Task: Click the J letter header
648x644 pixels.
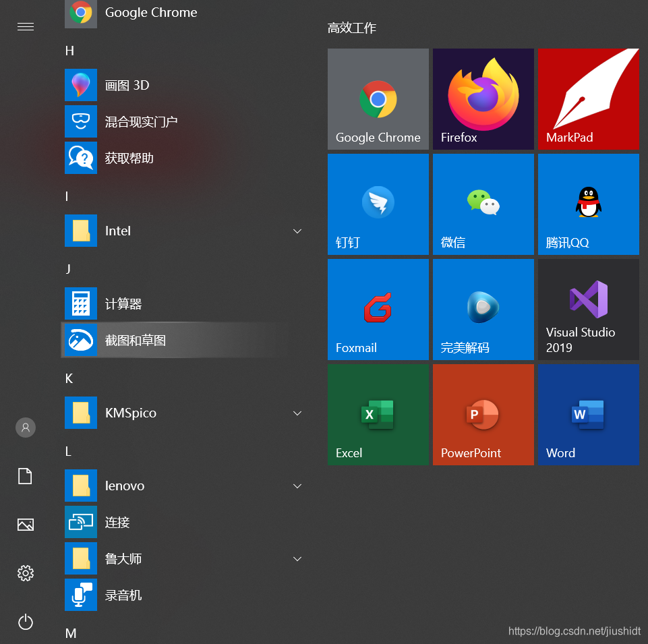Action: (x=68, y=269)
